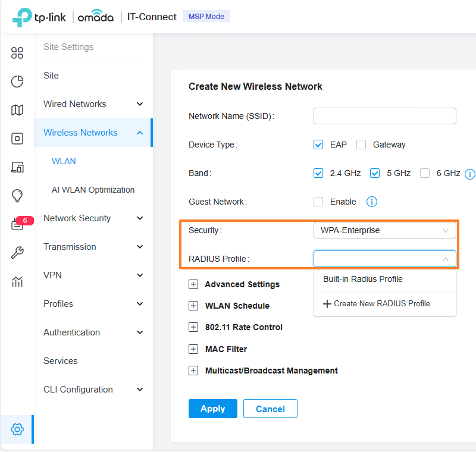Click the Apply button
This screenshot has width=476, height=452.
212,409
